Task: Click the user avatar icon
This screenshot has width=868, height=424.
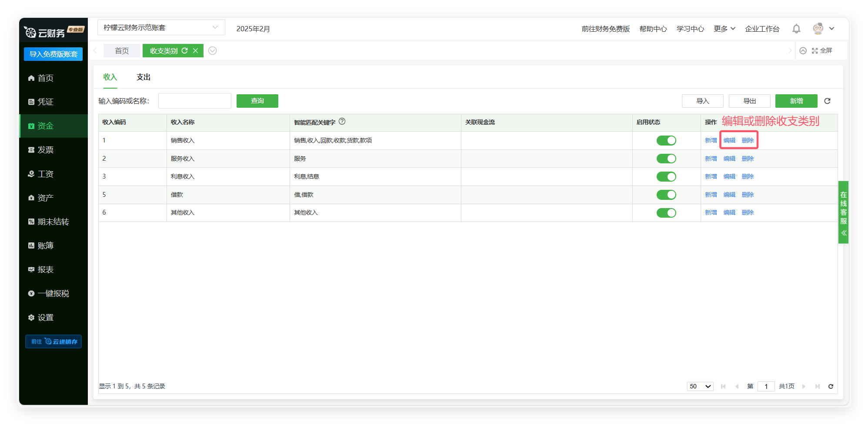Action: (818, 29)
